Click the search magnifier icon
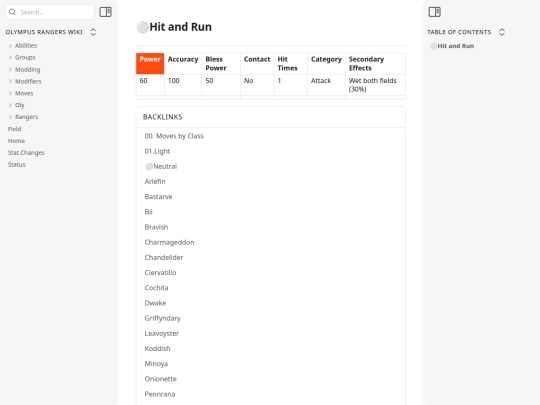Viewport: 540px width, 405px height. pyautogui.click(x=12, y=12)
